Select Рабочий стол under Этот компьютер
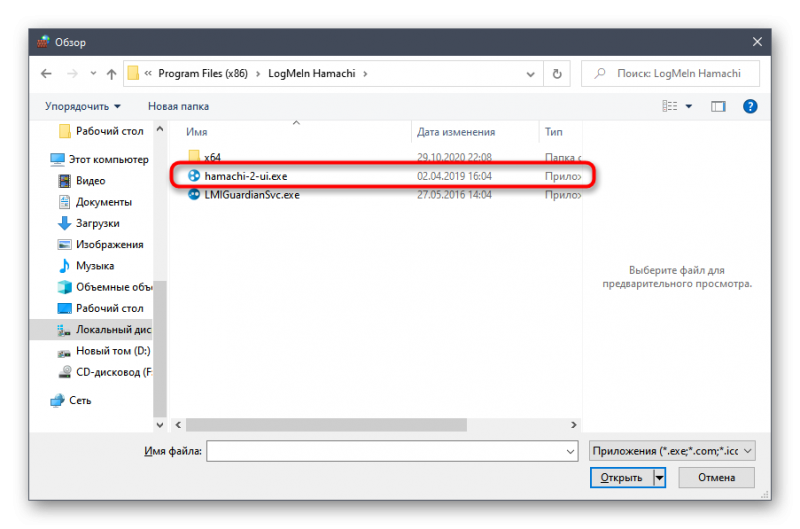Viewport: 800px width, 529px height. 101,309
